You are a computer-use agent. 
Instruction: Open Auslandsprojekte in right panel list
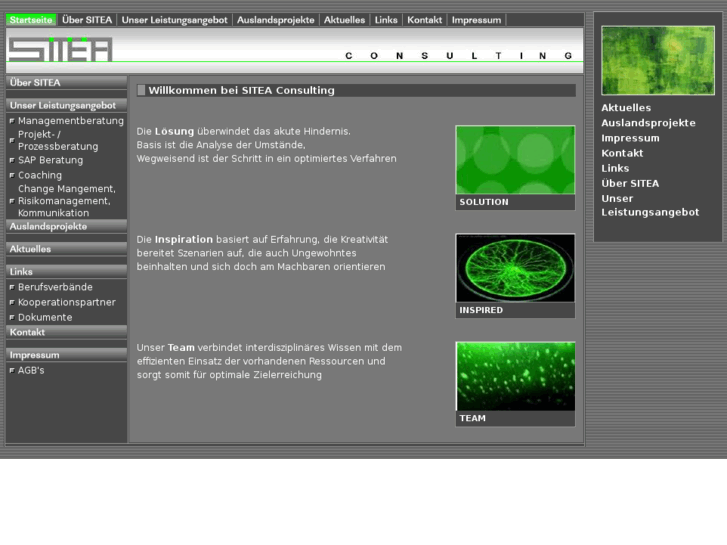(x=648, y=123)
